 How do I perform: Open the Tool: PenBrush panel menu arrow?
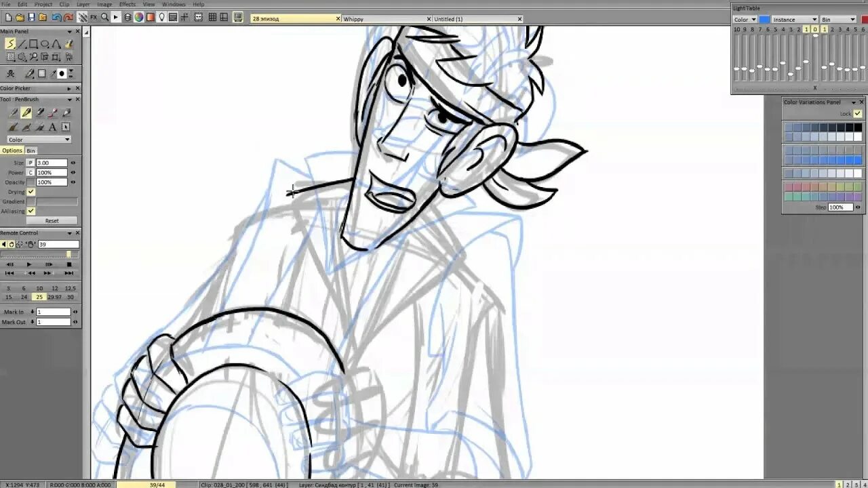[x=69, y=99]
